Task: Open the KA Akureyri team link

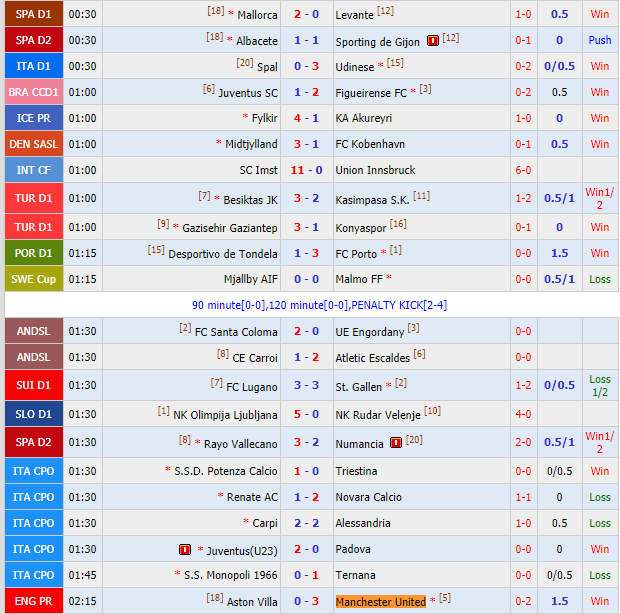Action: [363, 119]
